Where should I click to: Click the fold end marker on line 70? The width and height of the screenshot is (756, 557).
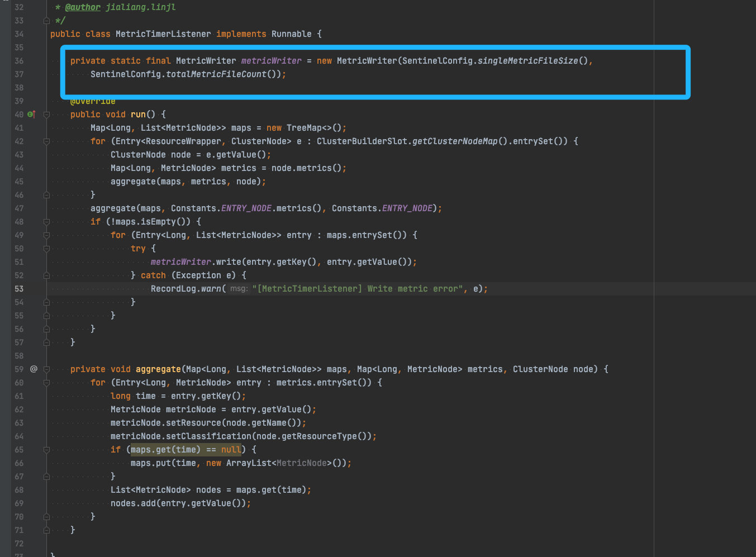pos(47,517)
